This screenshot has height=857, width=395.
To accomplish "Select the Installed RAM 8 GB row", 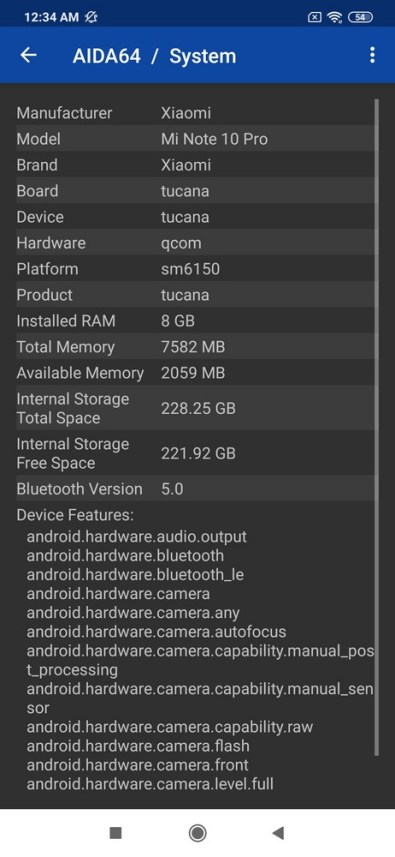I will (195, 321).
